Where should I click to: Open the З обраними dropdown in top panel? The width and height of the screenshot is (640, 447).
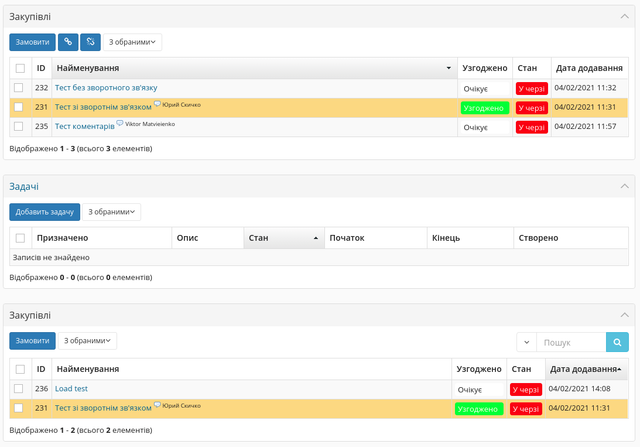coord(132,42)
